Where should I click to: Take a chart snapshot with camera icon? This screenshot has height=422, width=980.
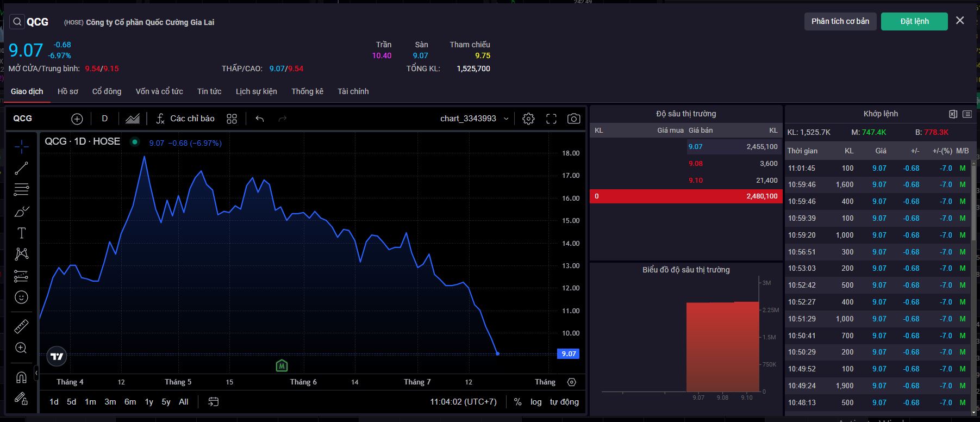574,119
